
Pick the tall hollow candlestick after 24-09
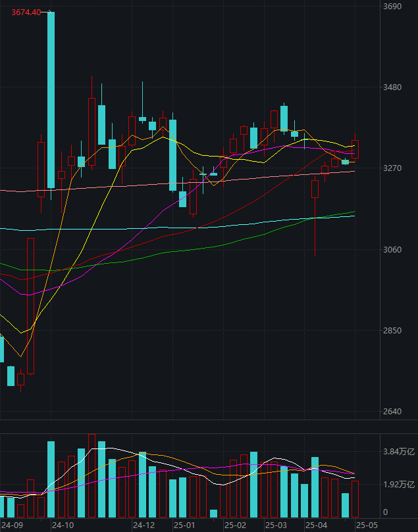[x=30, y=306]
